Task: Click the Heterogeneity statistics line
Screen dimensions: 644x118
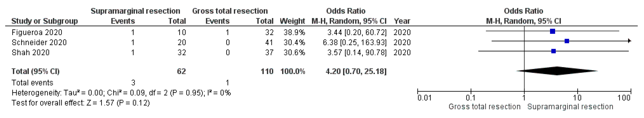Action: [x=121, y=93]
